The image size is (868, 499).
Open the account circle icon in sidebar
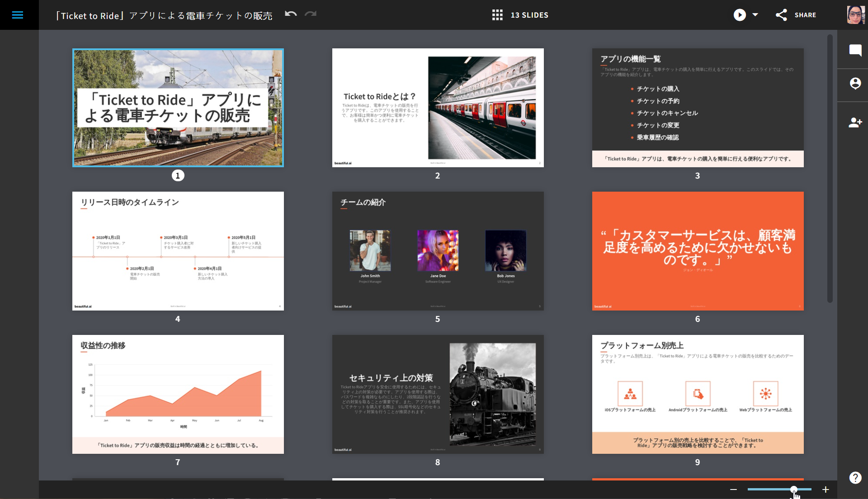point(855,84)
